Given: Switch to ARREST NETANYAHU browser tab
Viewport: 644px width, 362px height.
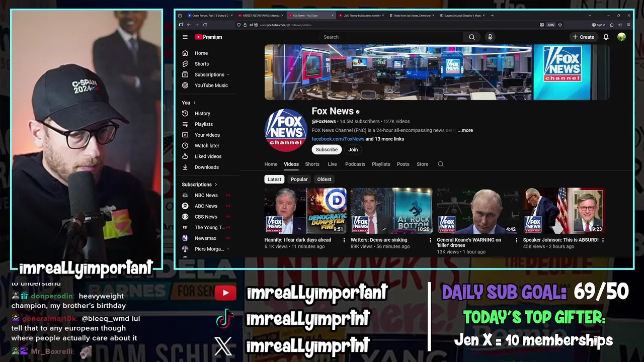Looking at the screenshot, I should coord(261,16).
